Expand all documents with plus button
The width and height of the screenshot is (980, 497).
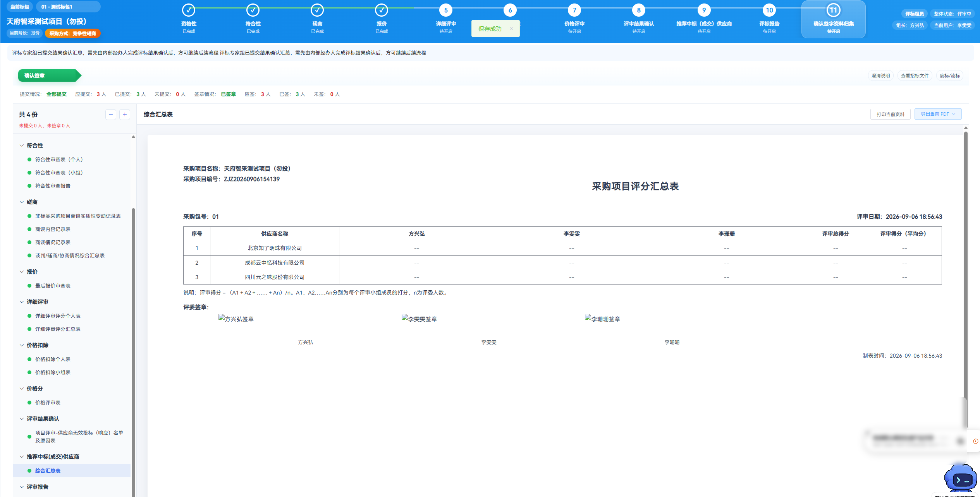125,115
